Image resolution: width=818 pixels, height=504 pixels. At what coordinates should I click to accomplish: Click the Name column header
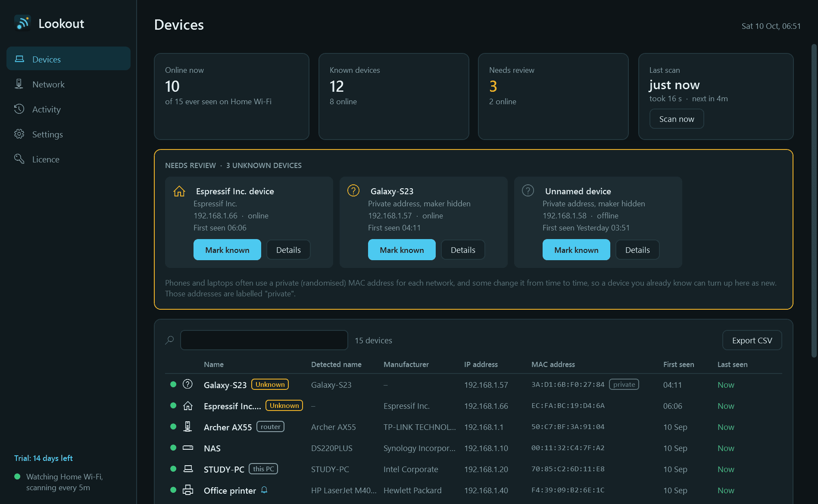pyautogui.click(x=214, y=364)
